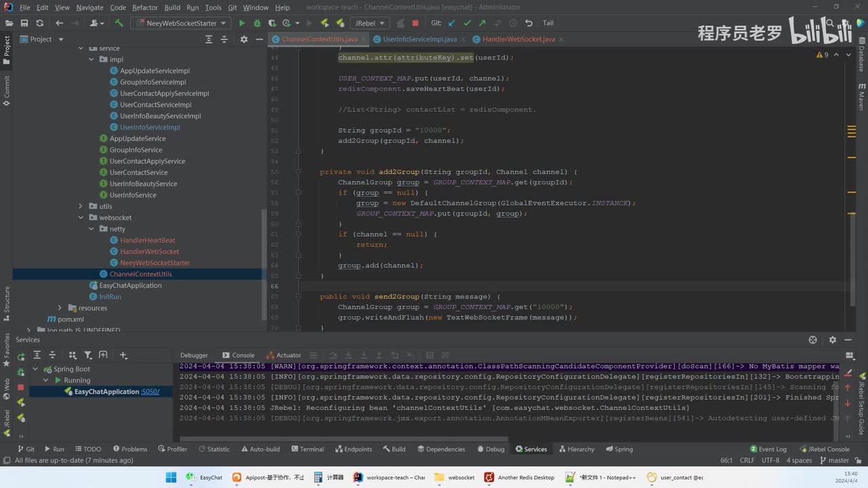Open the Refactor menu
The height and width of the screenshot is (488, 868).
144,7
